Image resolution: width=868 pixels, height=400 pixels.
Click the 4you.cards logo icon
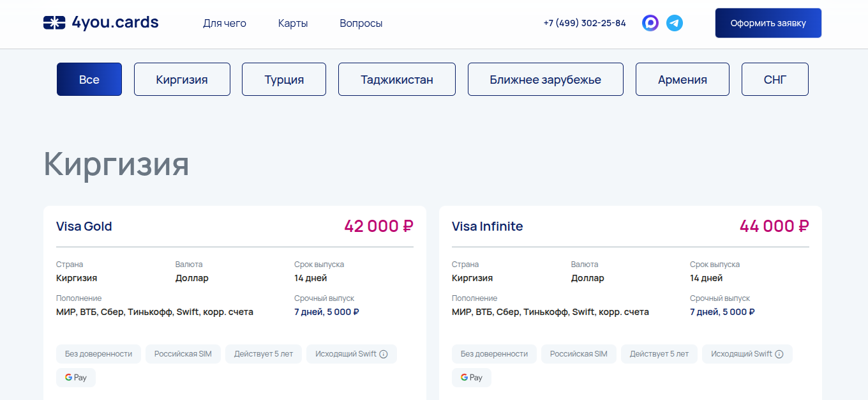[x=54, y=23]
